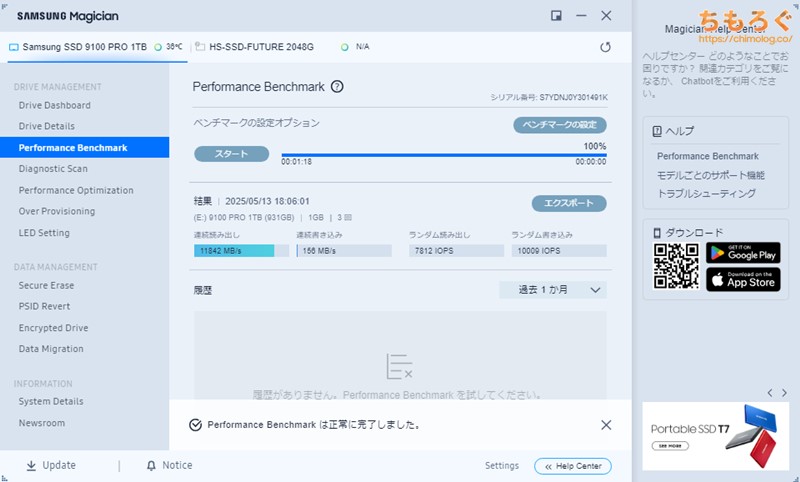
Task: Open the Performance Benchmark help link
Action: click(x=708, y=156)
